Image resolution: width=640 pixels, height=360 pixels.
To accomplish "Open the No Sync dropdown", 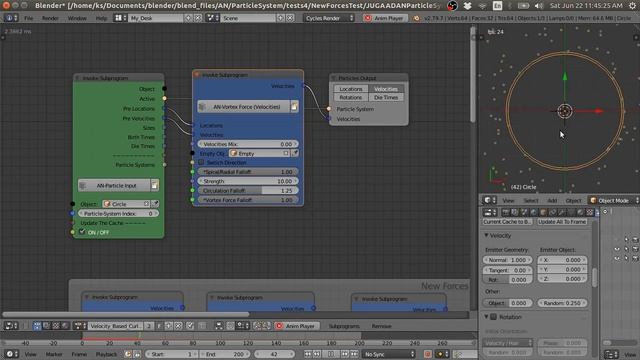I will pos(389,354).
